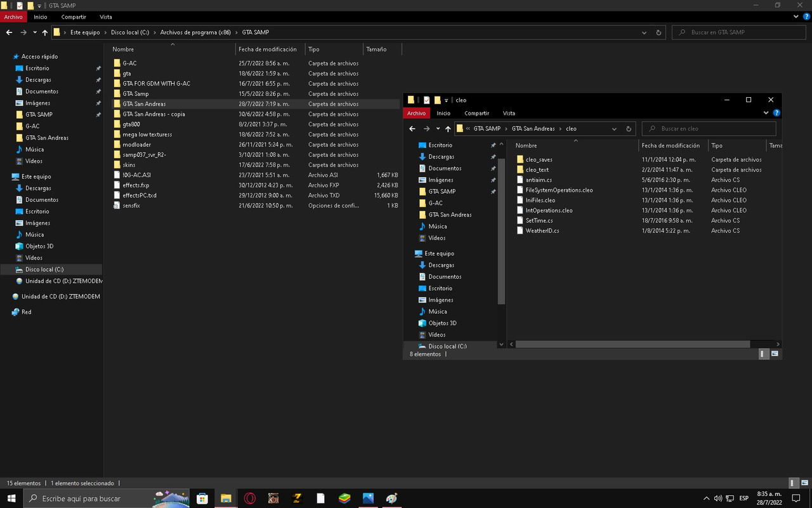Open Paint from the taskbar
Viewport: 812px width, 508px height.
coord(391,498)
